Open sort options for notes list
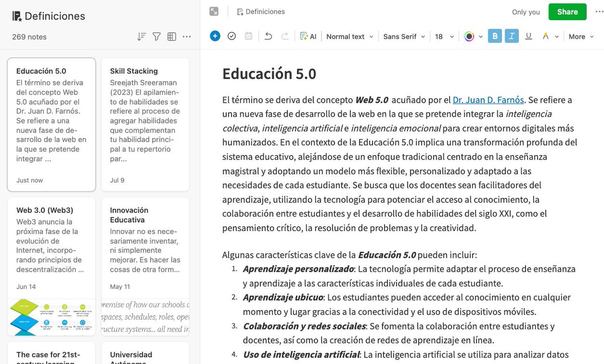Viewport: 604px width, 364px height. pyautogui.click(x=141, y=37)
